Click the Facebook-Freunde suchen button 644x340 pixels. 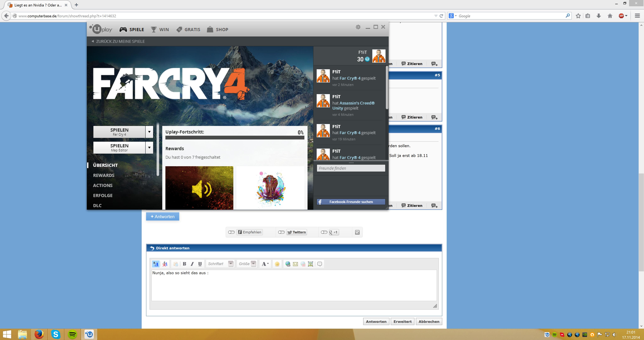pyautogui.click(x=351, y=202)
